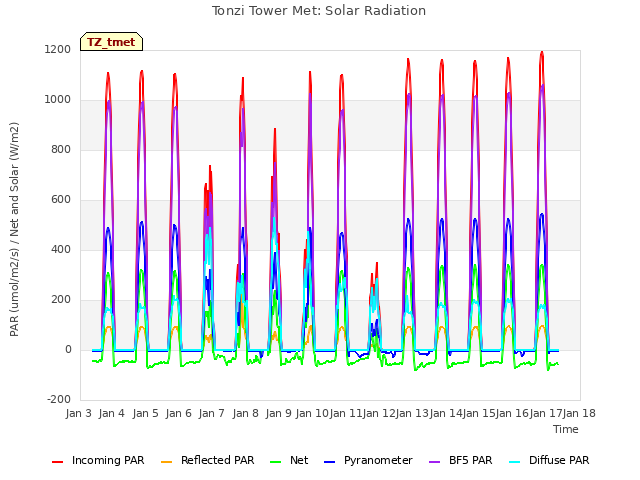This screenshot has height=480, width=640.
Task: Click the chart title Tonzi Tower Met: Solar Radiation
Action: [319, 11]
